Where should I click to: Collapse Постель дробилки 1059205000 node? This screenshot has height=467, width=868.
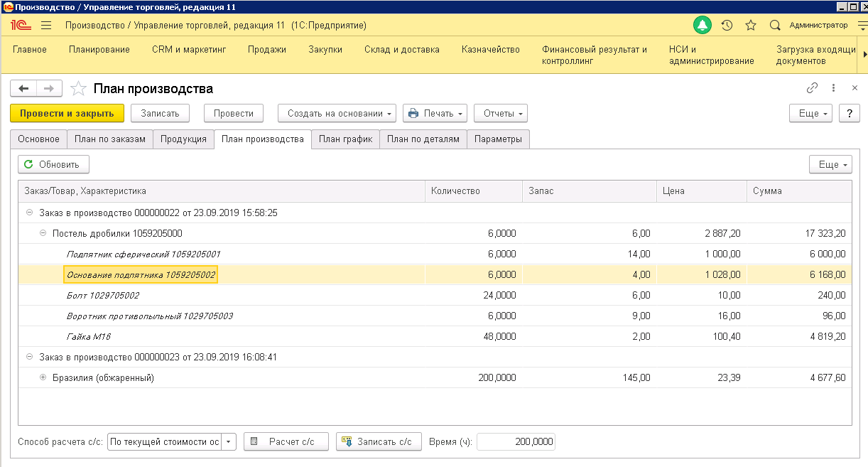click(43, 233)
